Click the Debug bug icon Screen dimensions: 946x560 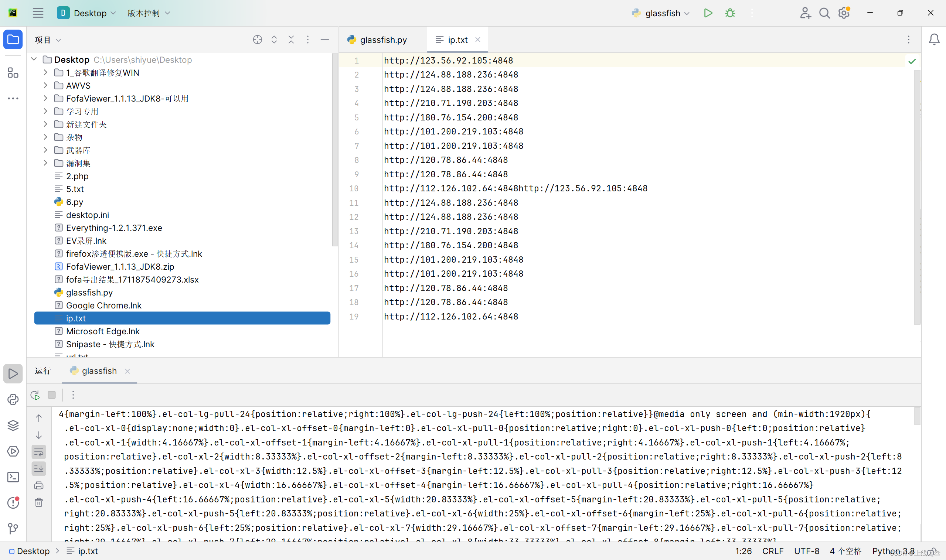730,13
